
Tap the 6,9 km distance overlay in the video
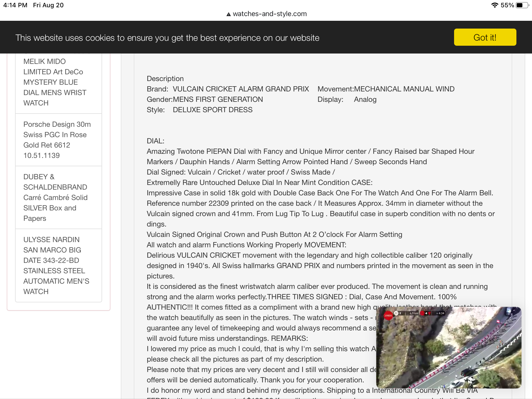(x=414, y=313)
